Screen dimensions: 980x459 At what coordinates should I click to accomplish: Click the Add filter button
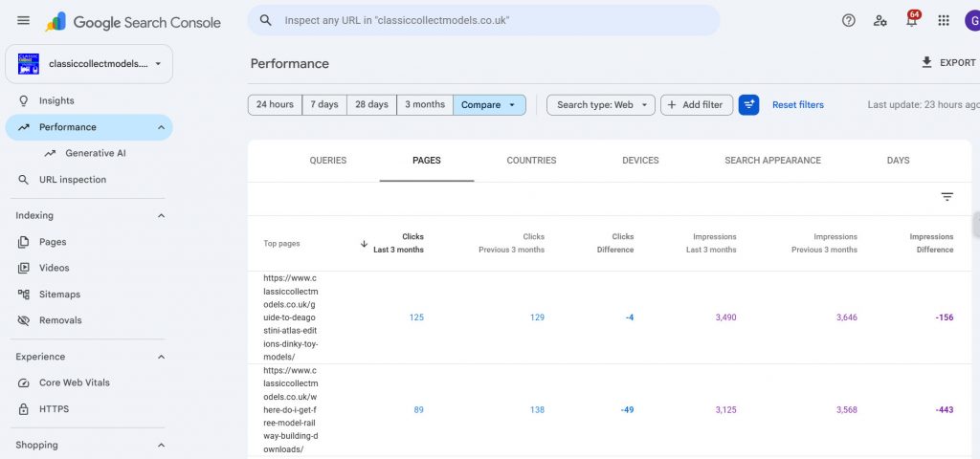[x=697, y=105]
